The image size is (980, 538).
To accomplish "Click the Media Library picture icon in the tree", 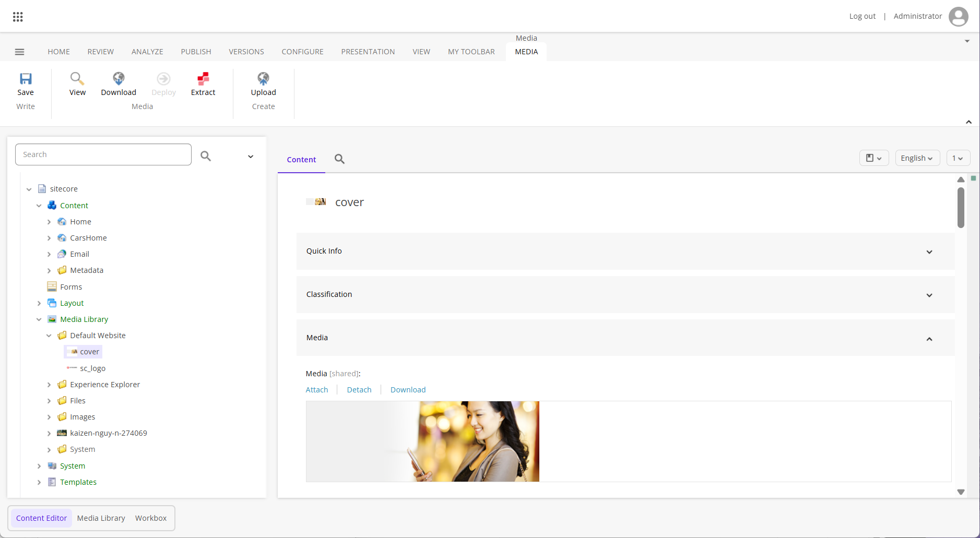I will [52, 319].
